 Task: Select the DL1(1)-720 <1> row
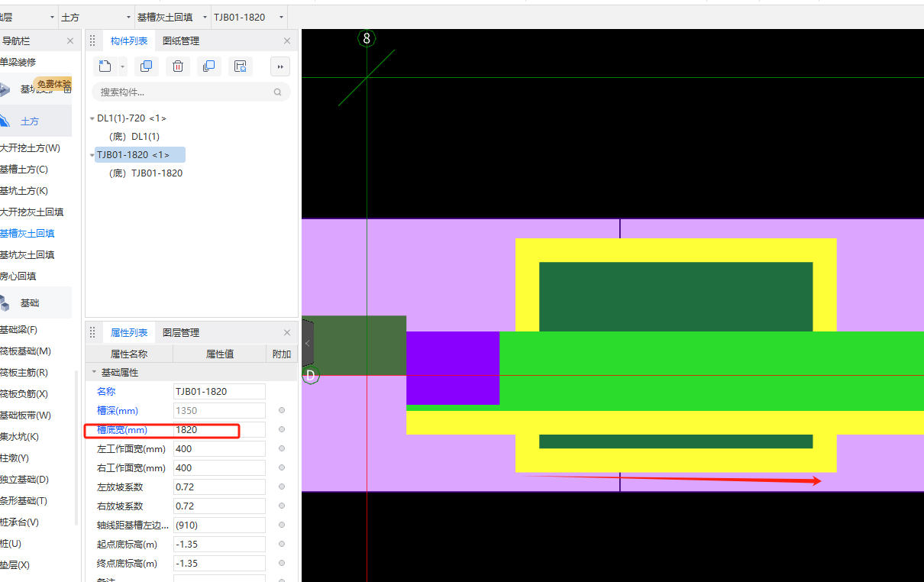[x=131, y=118]
